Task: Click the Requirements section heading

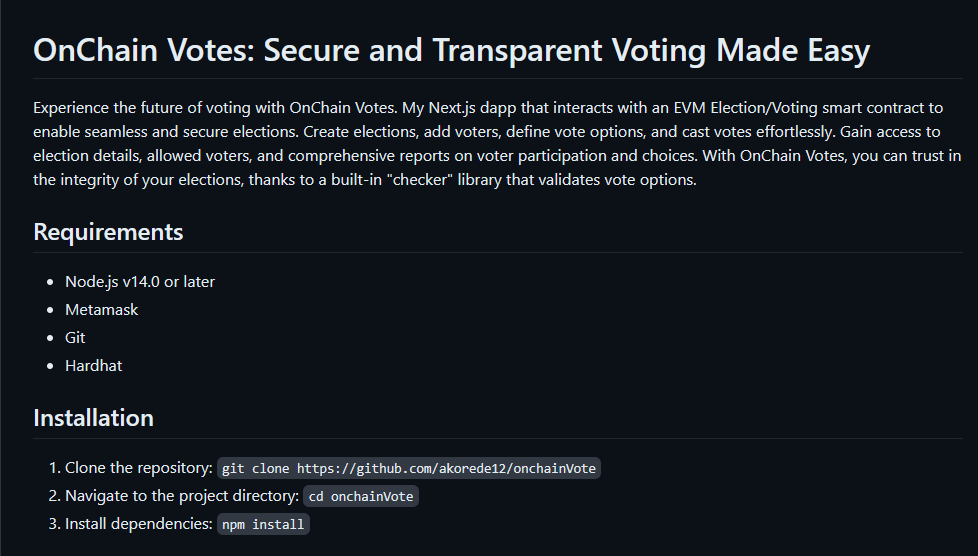Action: 108,232
